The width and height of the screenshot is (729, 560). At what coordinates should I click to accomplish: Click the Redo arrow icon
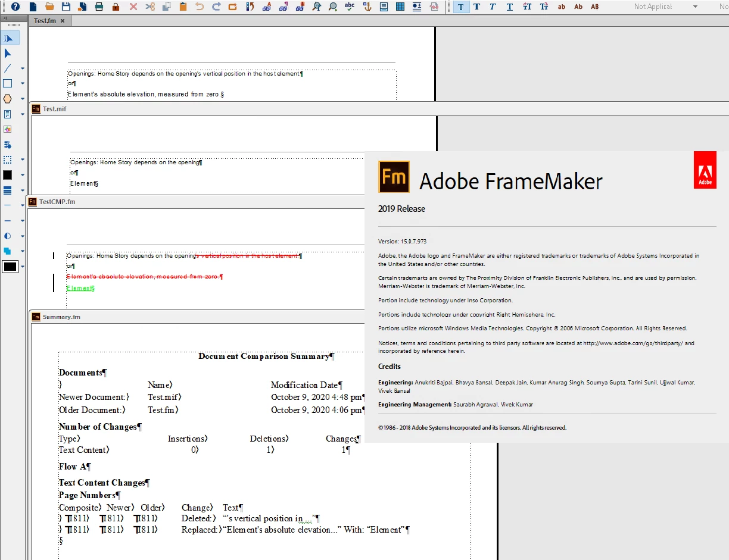(216, 7)
